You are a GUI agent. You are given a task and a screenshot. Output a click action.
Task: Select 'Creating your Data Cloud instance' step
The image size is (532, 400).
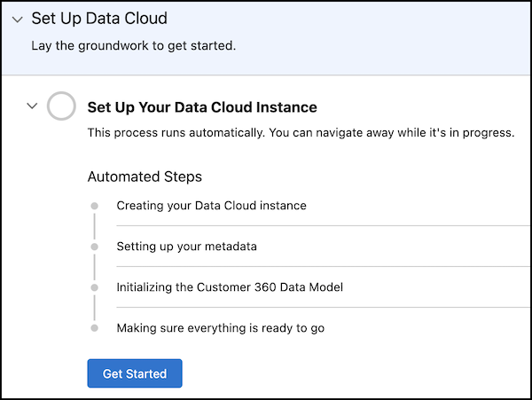[x=211, y=206]
